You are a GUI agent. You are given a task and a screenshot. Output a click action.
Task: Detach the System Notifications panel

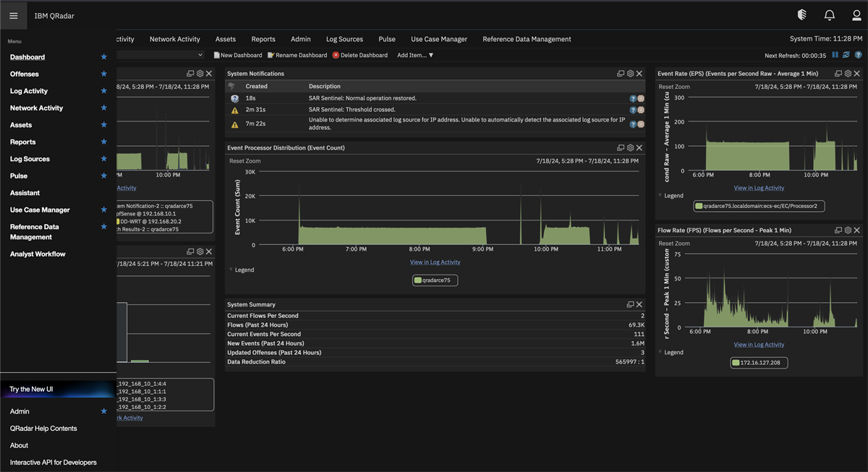pos(621,74)
